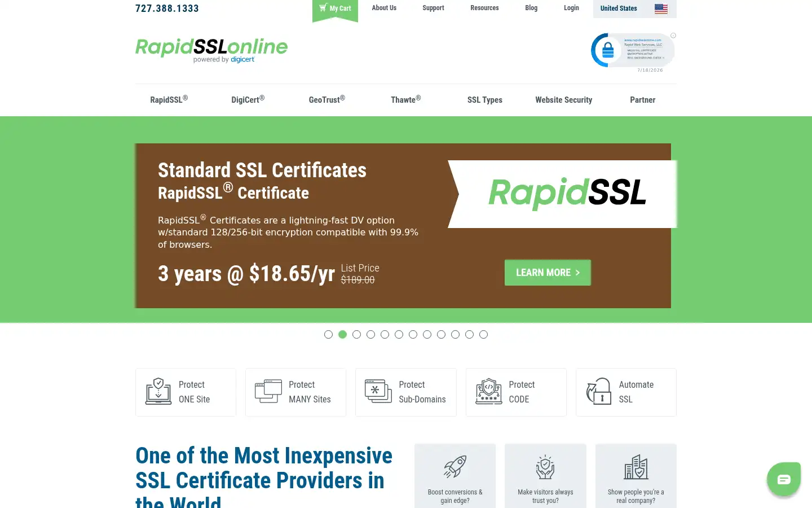This screenshot has height=508, width=812.
Task: Expand the Website Security menu
Action: 564,100
